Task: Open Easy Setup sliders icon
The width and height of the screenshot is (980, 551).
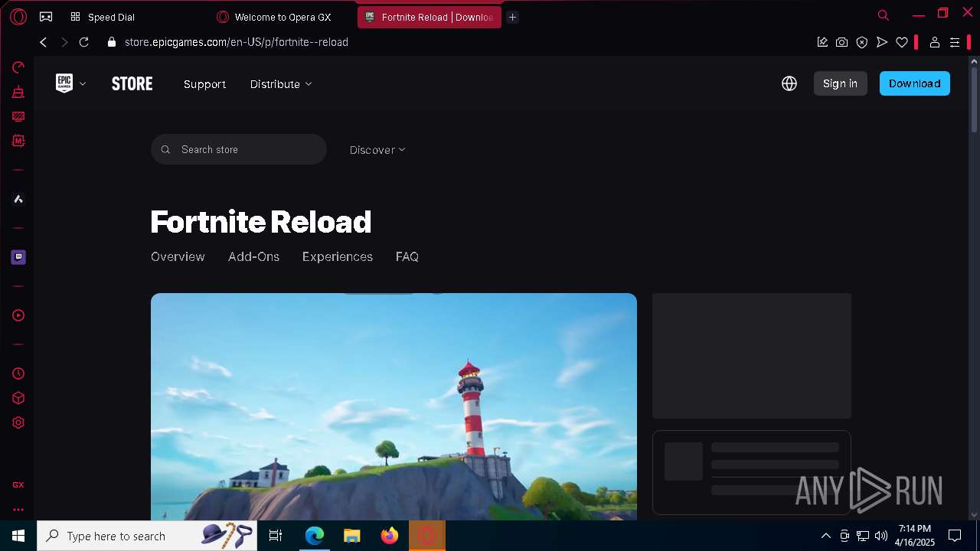Action: 955,42
